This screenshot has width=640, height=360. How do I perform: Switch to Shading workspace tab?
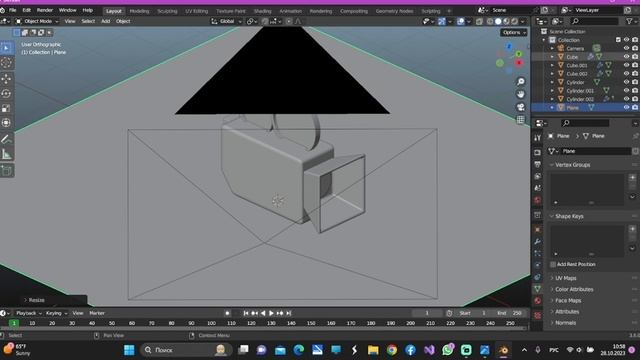[262, 11]
